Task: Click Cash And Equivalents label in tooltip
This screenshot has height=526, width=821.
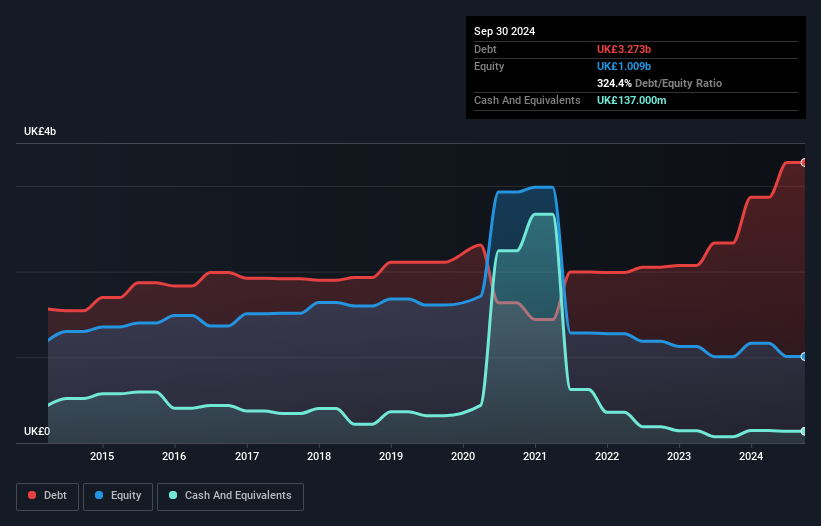Action: tap(527, 100)
